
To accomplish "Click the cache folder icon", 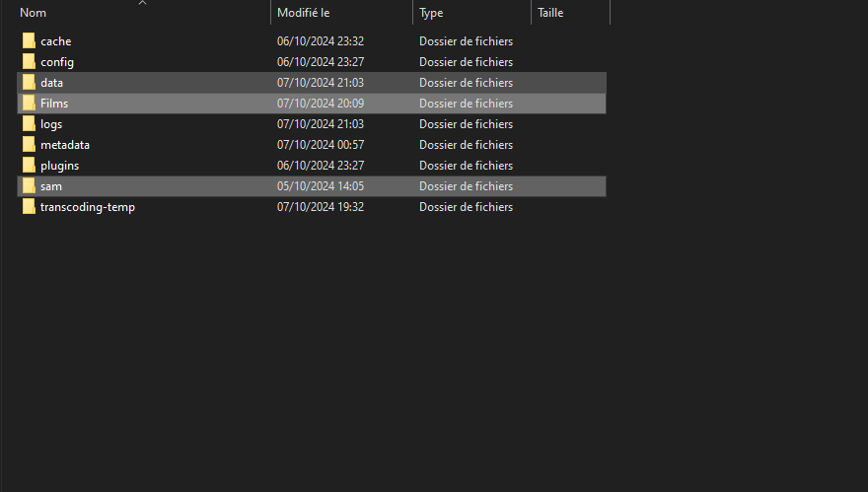I will (x=29, y=41).
